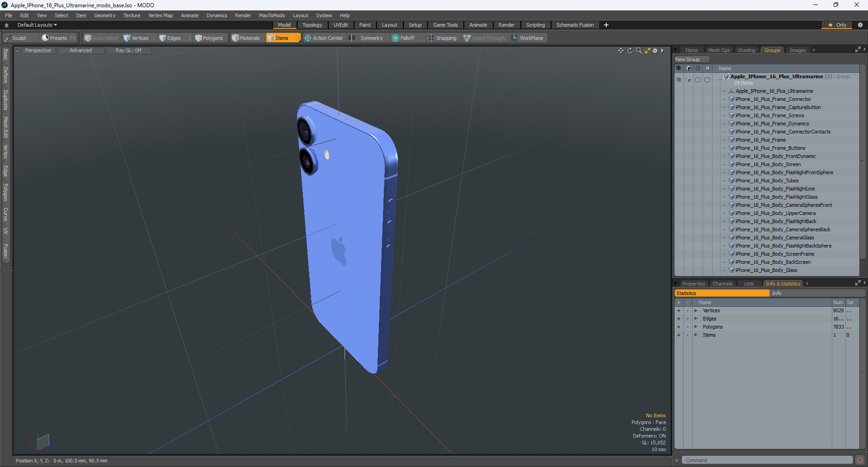The width and height of the screenshot is (868, 467).
Task: Click plus button on Vertices row
Action: pos(679,310)
